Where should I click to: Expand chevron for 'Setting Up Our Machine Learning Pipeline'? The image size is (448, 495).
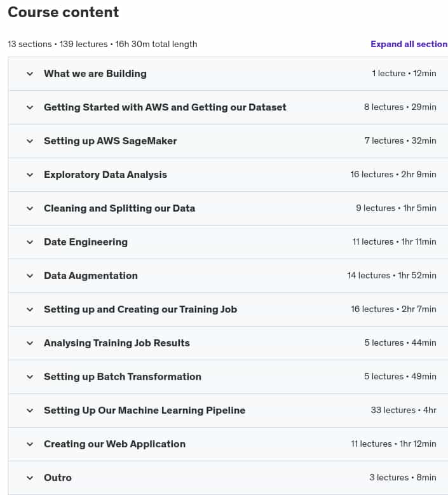30,410
